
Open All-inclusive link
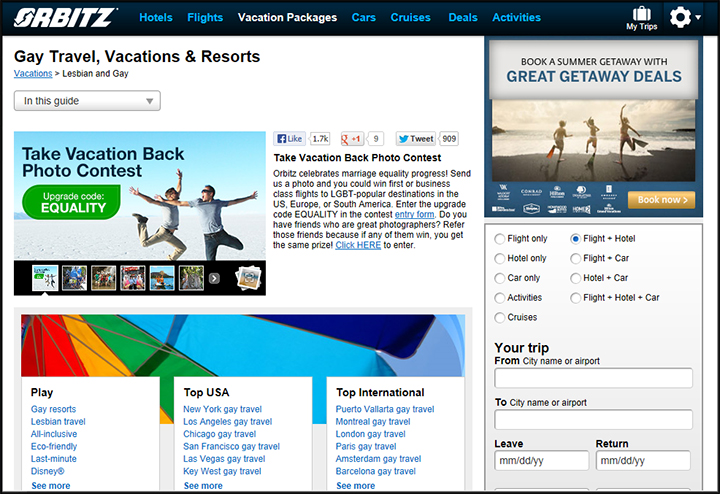click(x=54, y=434)
